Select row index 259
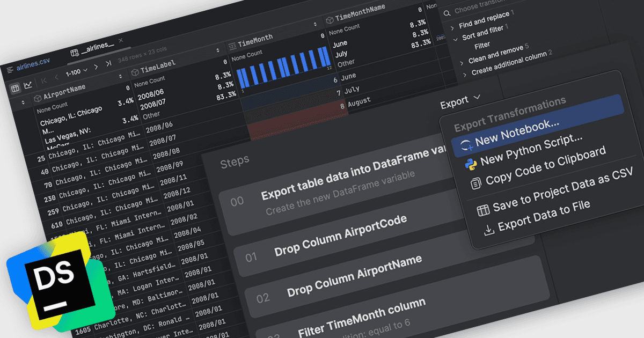Image resolution: width=644 pixels, height=338 pixels. 53,212
